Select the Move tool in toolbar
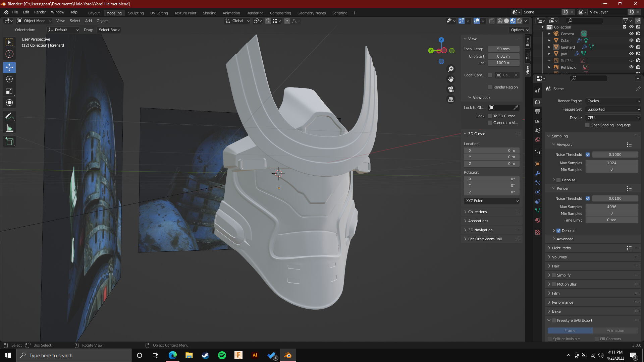This screenshot has width=644, height=362. click(x=9, y=67)
